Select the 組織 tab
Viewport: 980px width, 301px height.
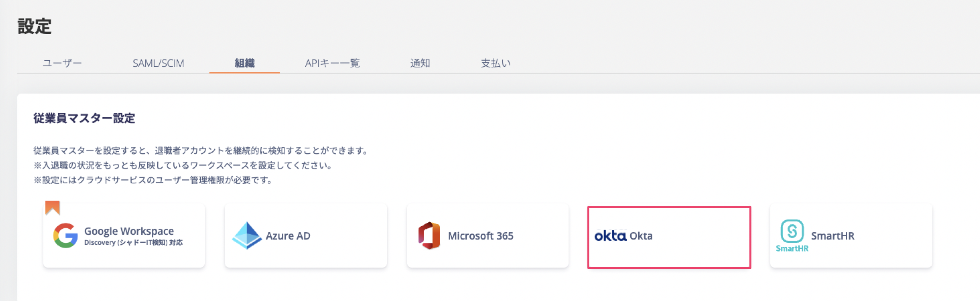click(x=245, y=63)
